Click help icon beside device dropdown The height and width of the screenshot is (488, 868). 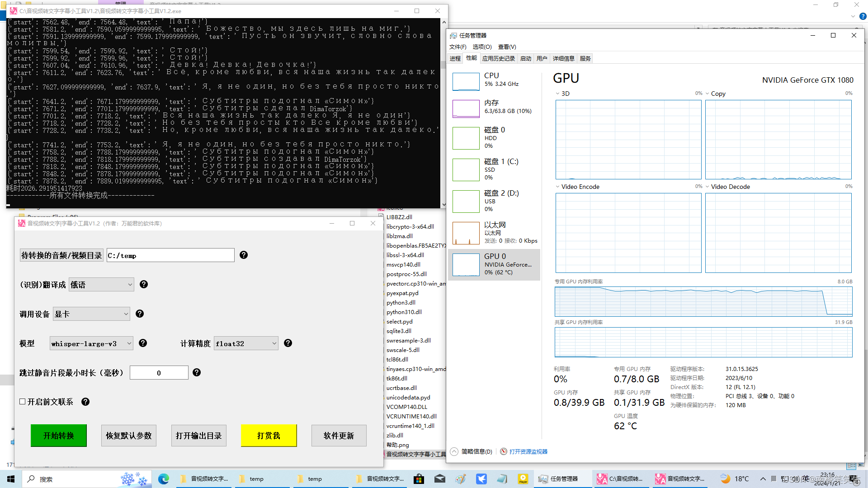140,314
